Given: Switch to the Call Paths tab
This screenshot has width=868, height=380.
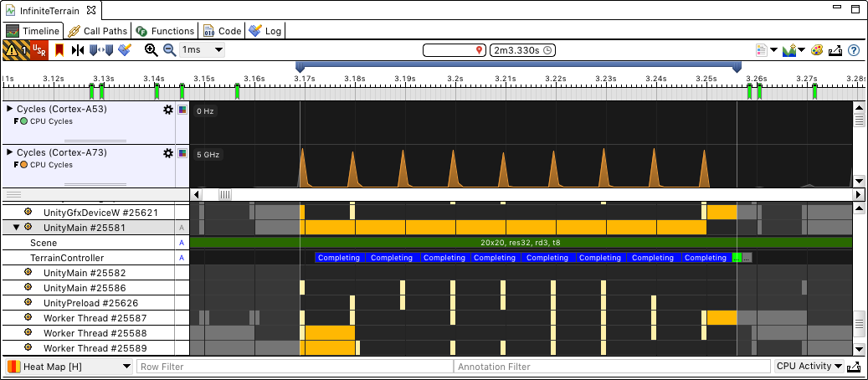Looking at the screenshot, I should coord(98,31).
